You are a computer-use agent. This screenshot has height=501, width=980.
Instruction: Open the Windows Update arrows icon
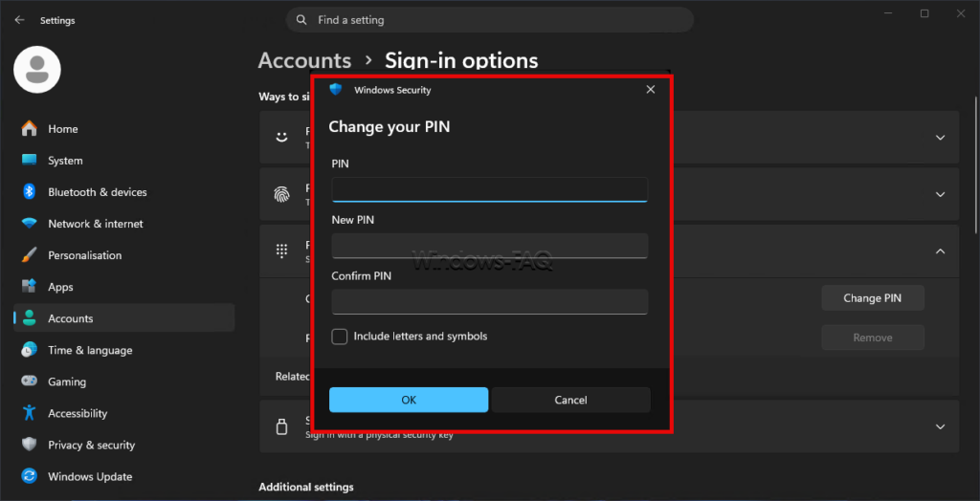[30, 476]
